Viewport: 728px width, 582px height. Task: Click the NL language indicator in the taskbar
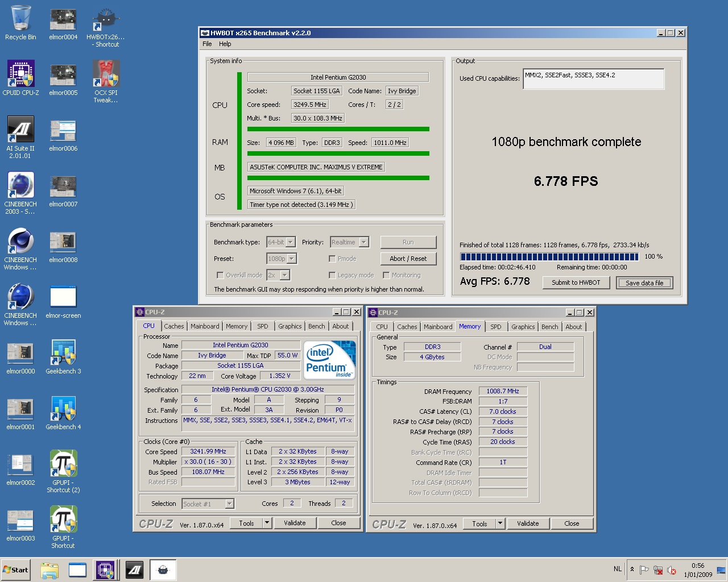(x=618, y=569)
